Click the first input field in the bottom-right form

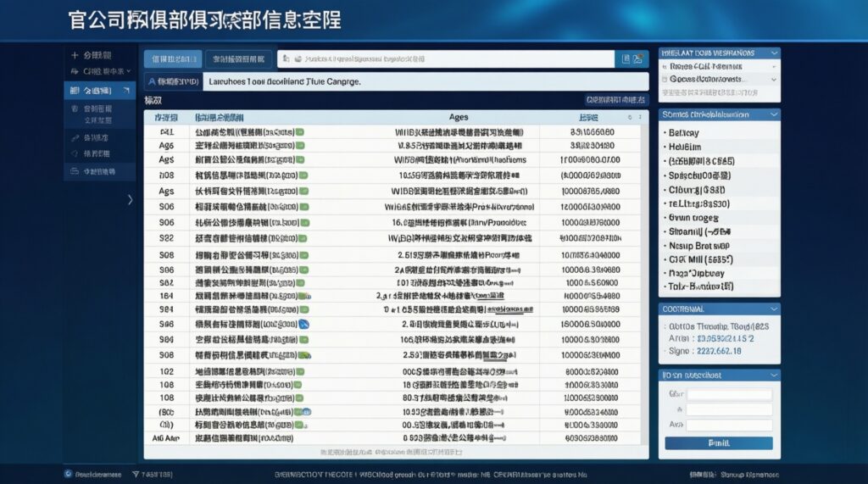coord(729,394)
